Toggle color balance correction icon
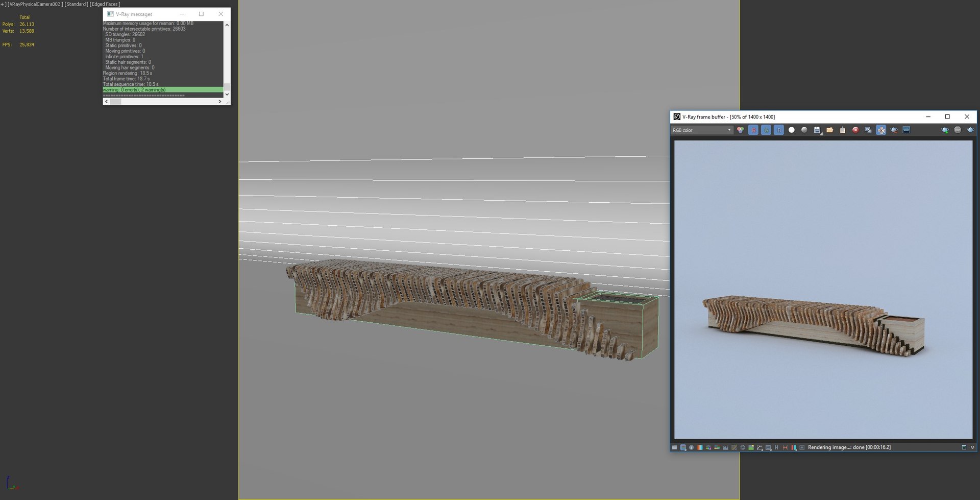 pos(717,447)
